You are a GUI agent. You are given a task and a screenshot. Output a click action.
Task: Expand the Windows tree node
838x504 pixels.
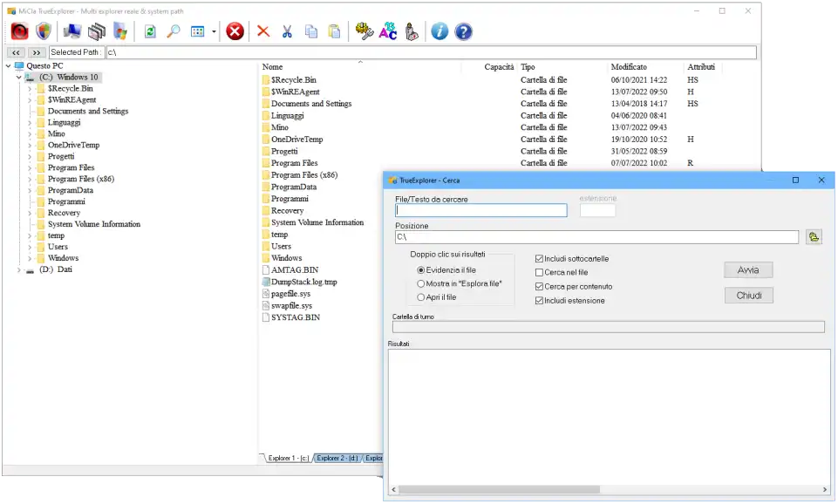pyautogui.click(x=30, y=258)
